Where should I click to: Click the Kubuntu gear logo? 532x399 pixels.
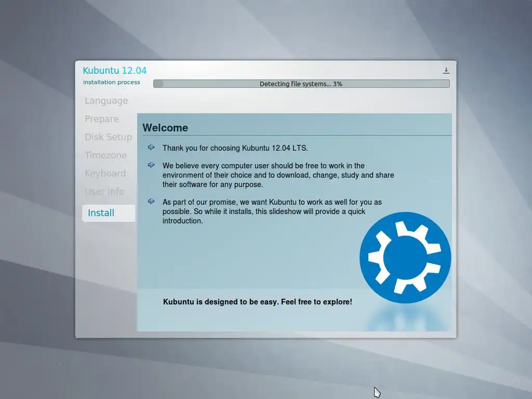(x=405, y=258)
